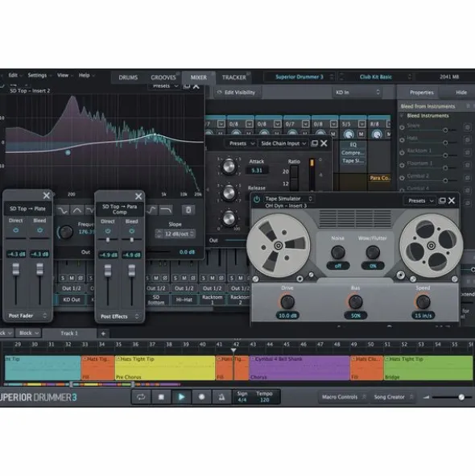Open Tape Simulator Presets dropdown
This screenshot has height=476, width=475.
[x=420, y=201]
